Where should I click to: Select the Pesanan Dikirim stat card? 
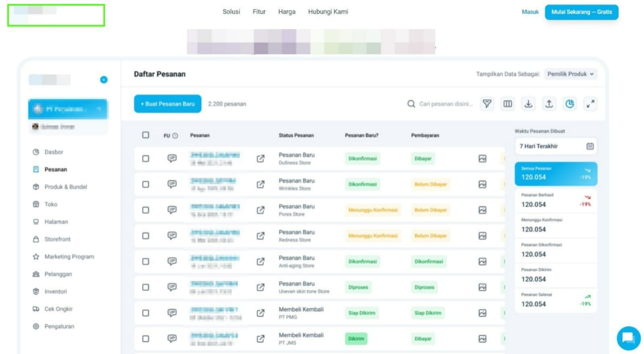point(556,275)
